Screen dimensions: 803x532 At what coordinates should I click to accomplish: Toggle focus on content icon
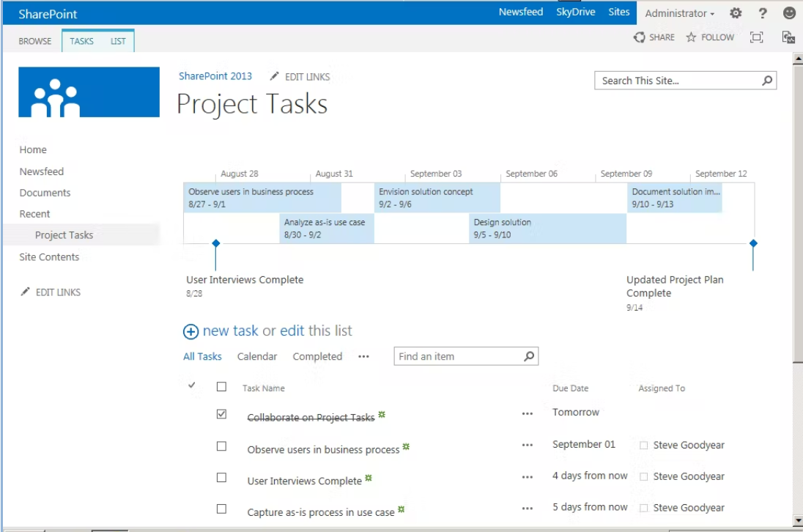pyautogui.click(x=756, y=37)
